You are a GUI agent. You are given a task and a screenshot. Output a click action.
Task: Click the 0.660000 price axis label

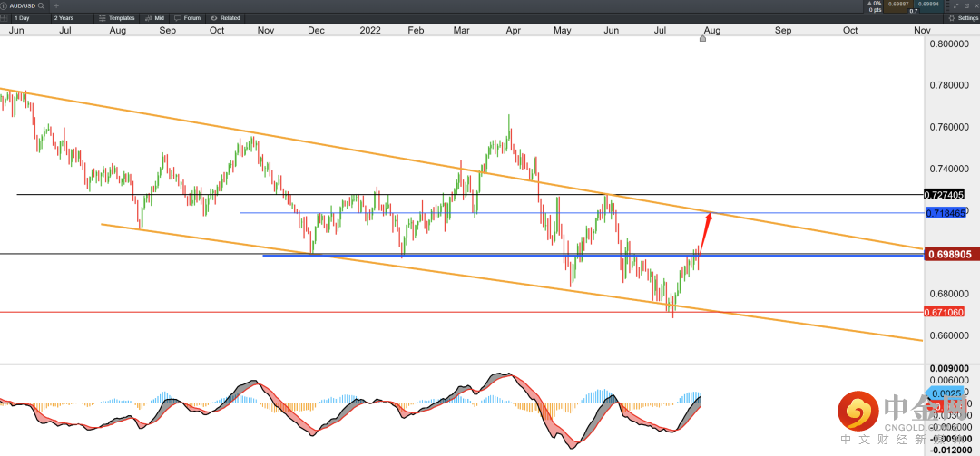click(950, 336)
